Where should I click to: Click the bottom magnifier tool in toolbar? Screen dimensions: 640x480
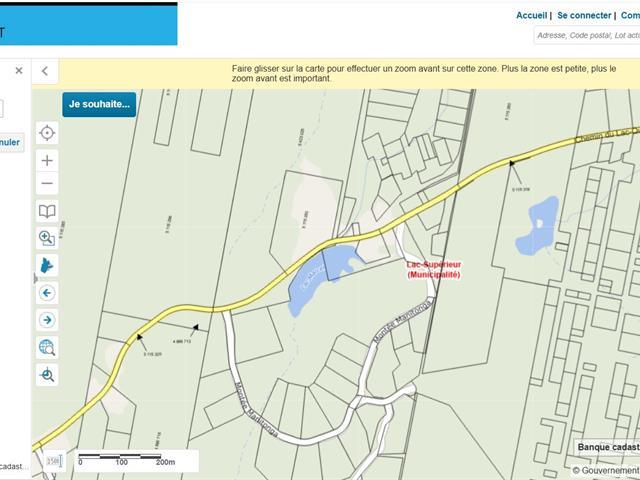click(x=47, y=375)
